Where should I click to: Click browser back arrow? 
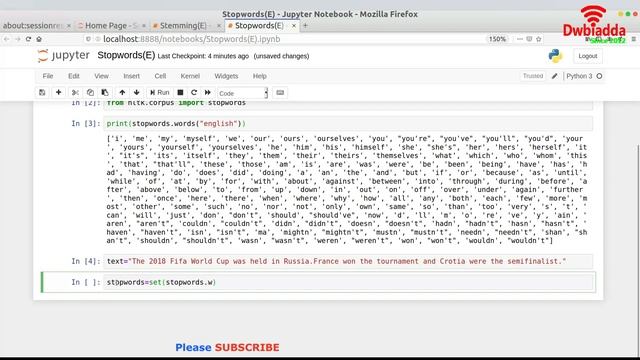coord(7,39)
